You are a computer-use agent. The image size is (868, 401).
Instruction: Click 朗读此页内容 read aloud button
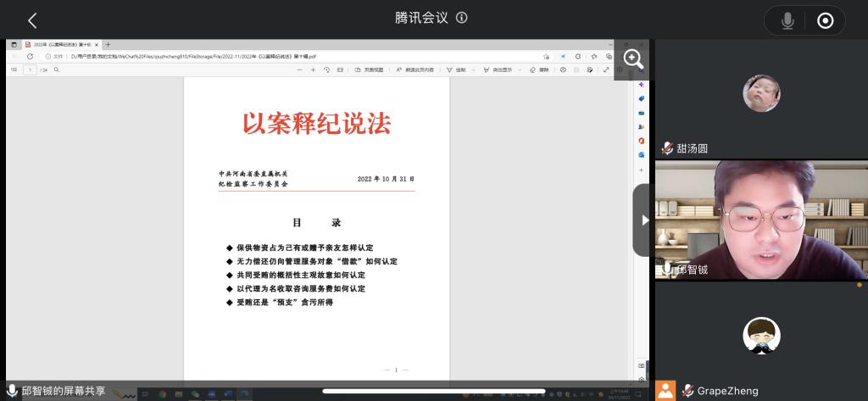coord(415,70)
